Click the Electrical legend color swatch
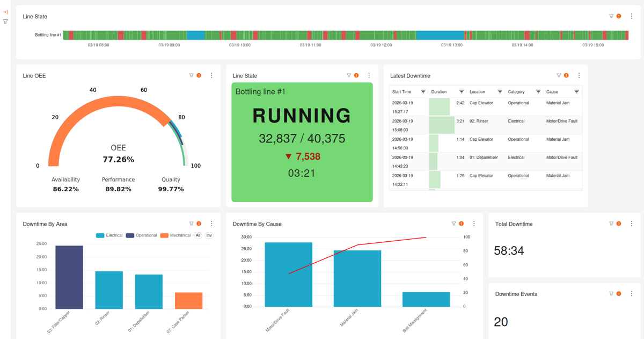644x339 pixels. coord(100,235)
